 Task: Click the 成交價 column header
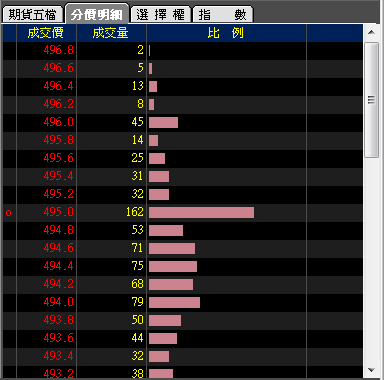[x=46, y=33]
